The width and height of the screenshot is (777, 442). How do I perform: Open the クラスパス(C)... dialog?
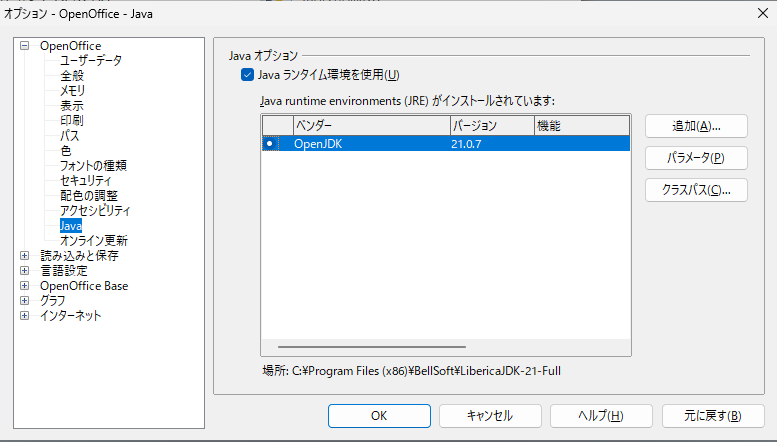tap(696, 190)
